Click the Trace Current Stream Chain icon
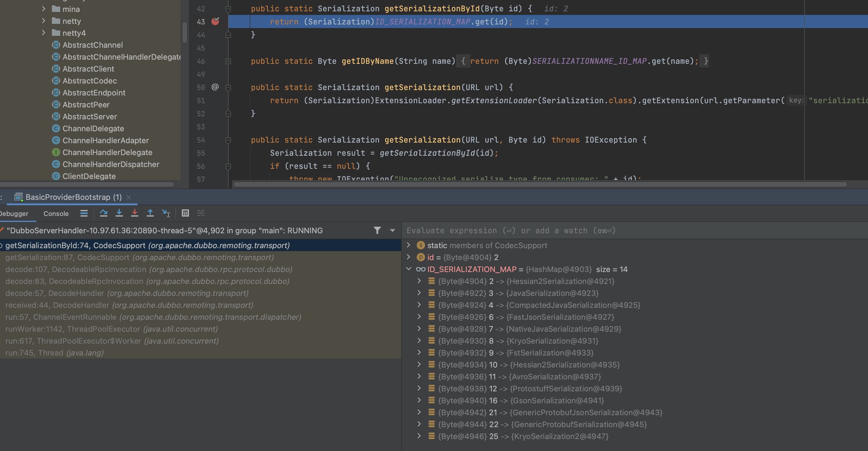The height and width of the screenshot is (451, 868). (x=201, y=213)
